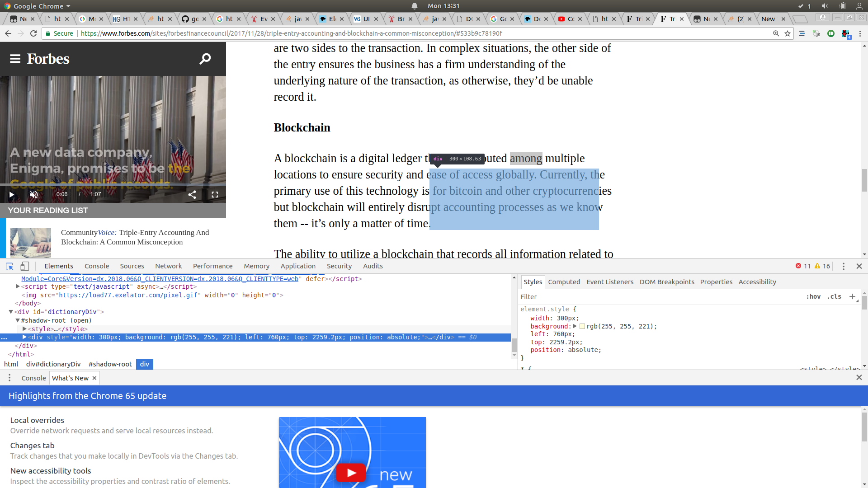The height and width of the screenshot is (488, 868).
Task: Play the Forbes video
Action: [12, 195]
